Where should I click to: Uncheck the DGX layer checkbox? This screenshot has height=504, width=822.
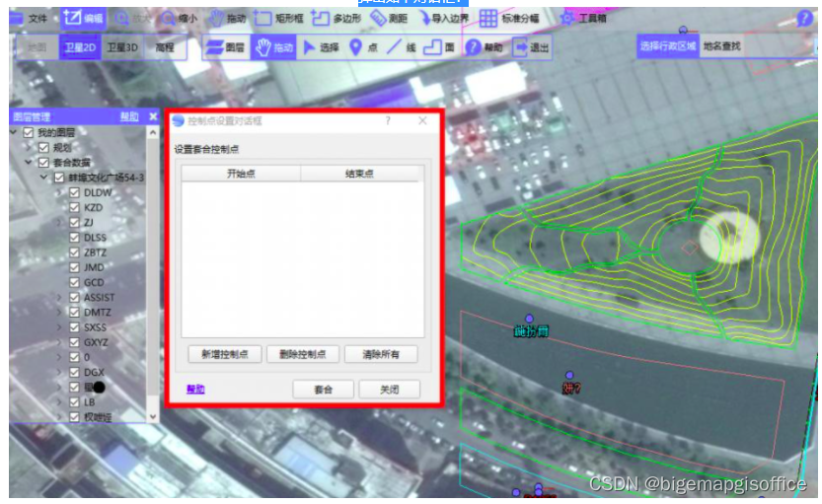point(74,372)
